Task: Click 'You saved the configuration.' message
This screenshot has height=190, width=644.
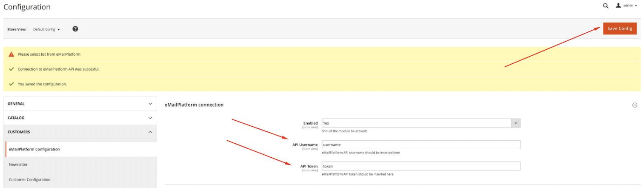Action: tap(42, 84)
